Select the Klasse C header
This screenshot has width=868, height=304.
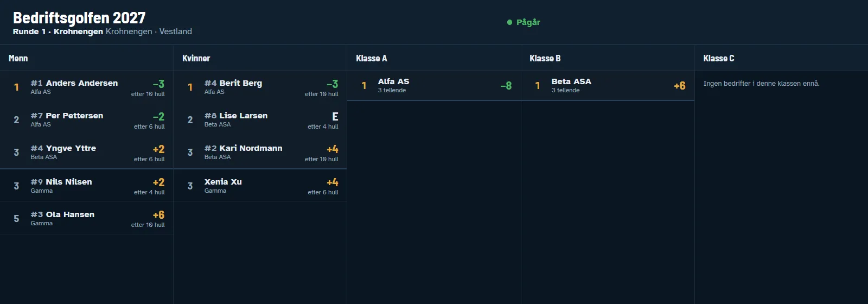click(781, 58)
